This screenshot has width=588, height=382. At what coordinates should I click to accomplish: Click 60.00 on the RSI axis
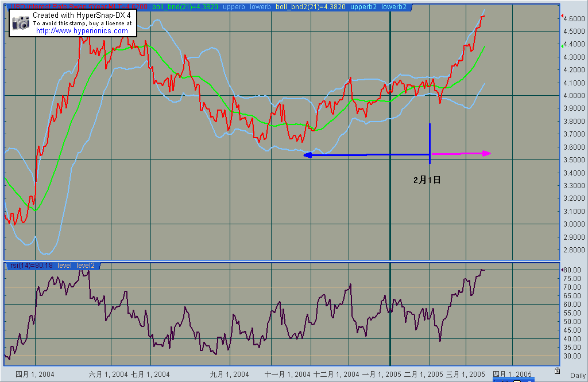tap(572, 304)
